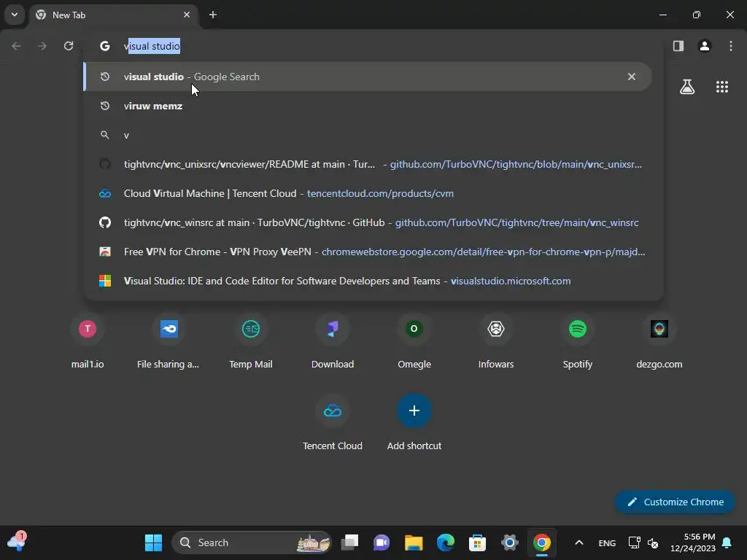Viewport: 747px width, 560px height.
Task: Close the New Tab tab
Action: click(187, 15)
